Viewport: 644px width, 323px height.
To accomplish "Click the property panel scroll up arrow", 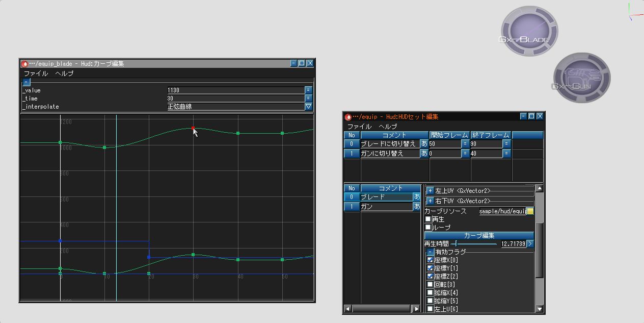I will coord(540,188).
